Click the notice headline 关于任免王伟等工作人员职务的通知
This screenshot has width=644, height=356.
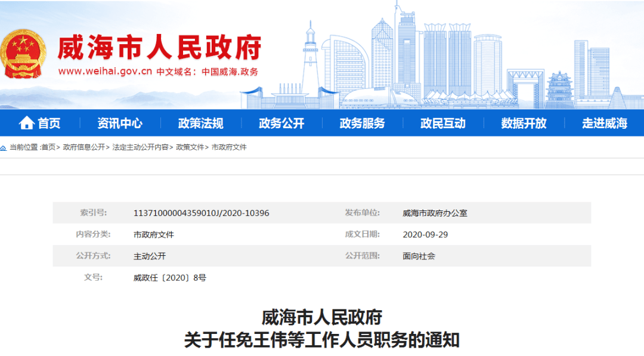[322, 340]
